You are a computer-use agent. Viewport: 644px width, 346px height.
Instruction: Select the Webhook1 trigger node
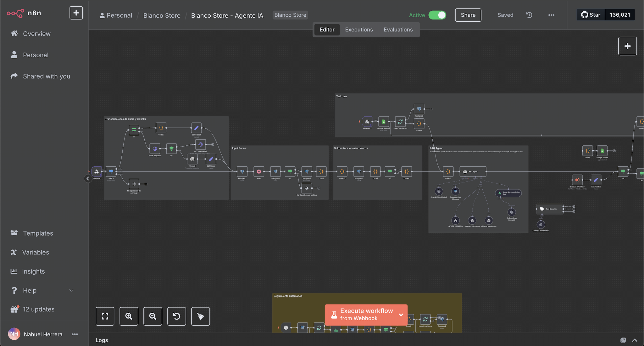367,121
